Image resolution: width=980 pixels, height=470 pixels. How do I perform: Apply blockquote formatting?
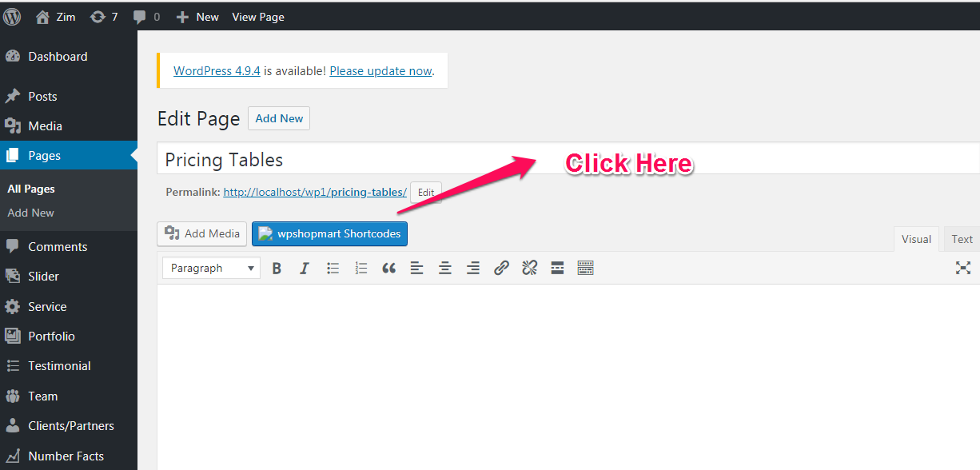[x=388, y=269]
